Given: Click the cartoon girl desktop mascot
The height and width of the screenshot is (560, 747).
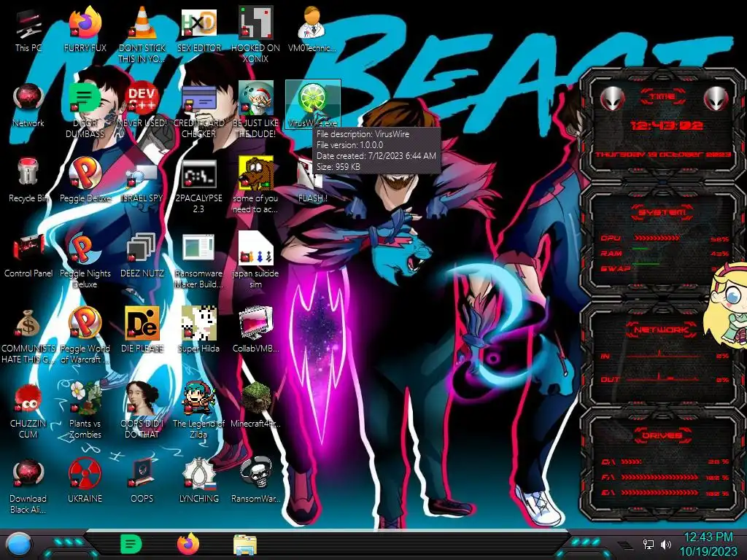Looking at the screenshot, I should pos(727,303).
